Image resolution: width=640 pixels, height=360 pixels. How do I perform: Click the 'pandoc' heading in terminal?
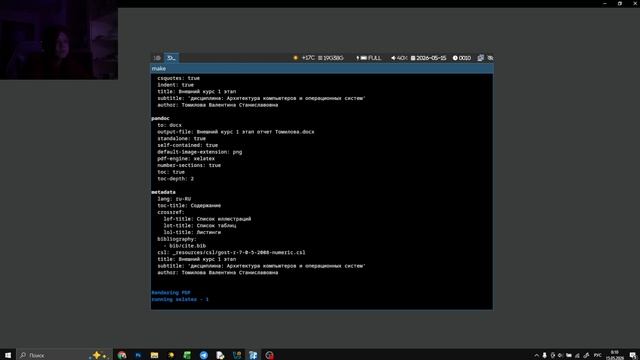pyautogui.click(x=160, y=118)
